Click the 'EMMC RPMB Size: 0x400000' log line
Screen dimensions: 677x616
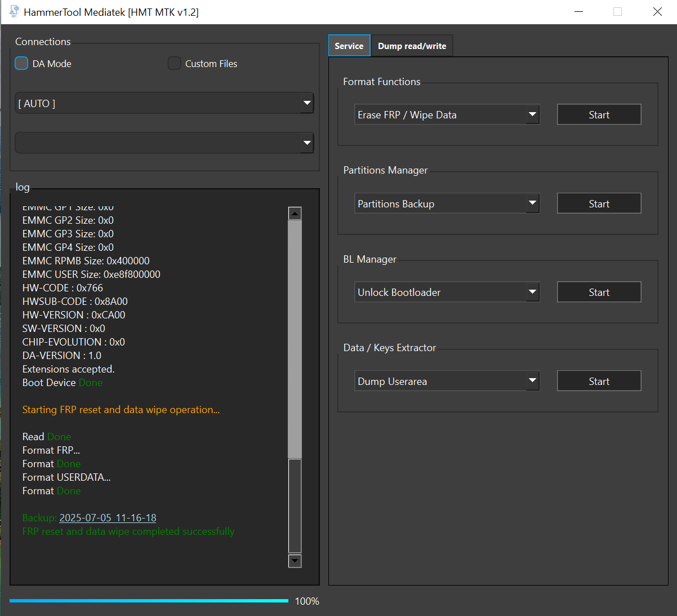point(86,260)
